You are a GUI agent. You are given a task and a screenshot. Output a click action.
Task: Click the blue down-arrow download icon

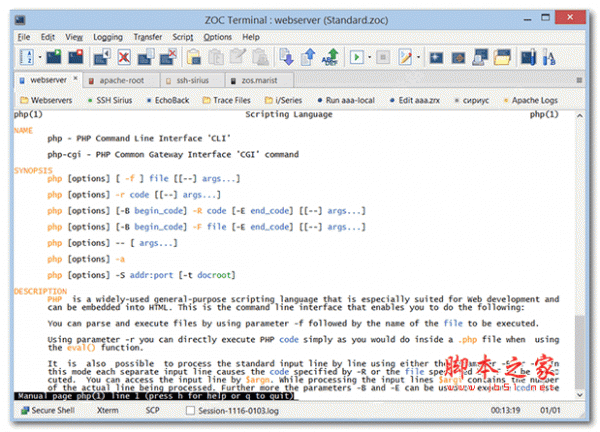coord(286,58)
